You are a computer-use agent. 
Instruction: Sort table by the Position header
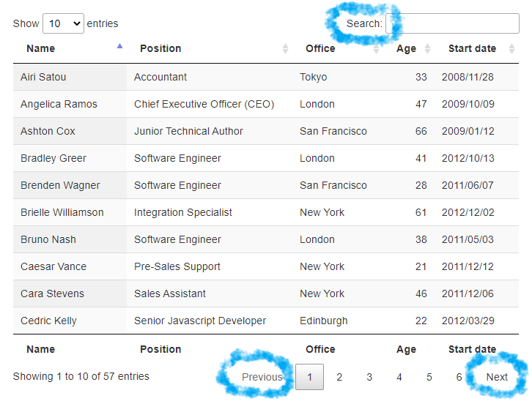click(x=160, y=49)
